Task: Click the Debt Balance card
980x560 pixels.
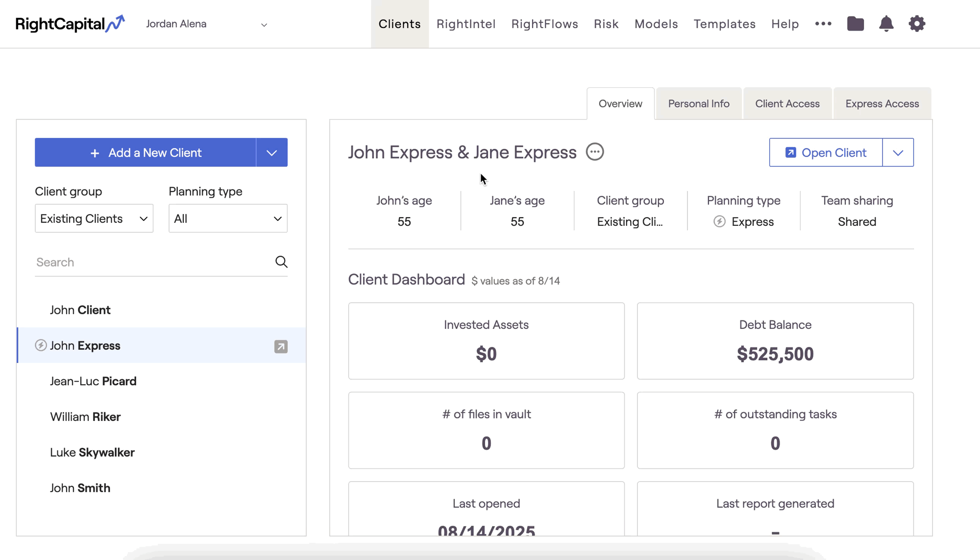Action: (775, 341)
